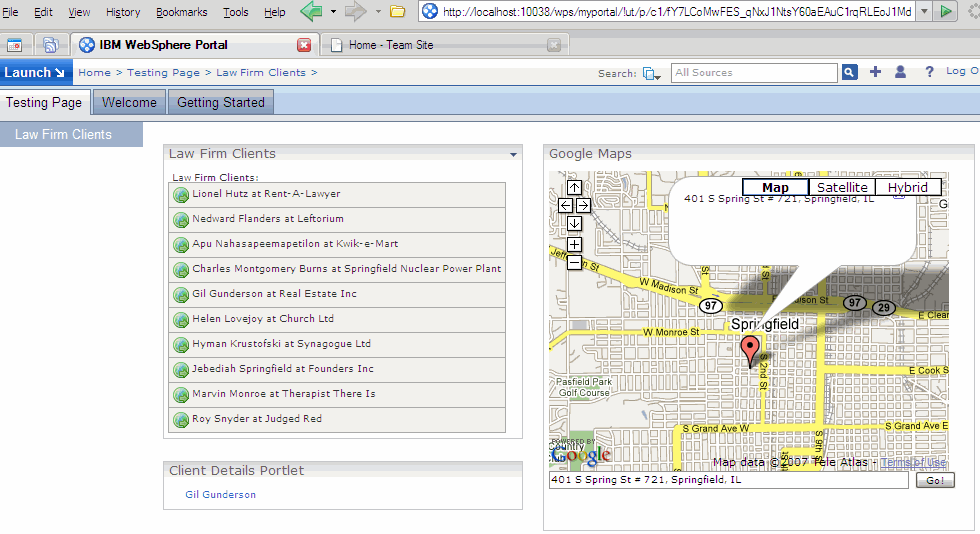Switch to the Getting Started tab
Viewport: 980px width, 534px height.
(x=221, y=103)
